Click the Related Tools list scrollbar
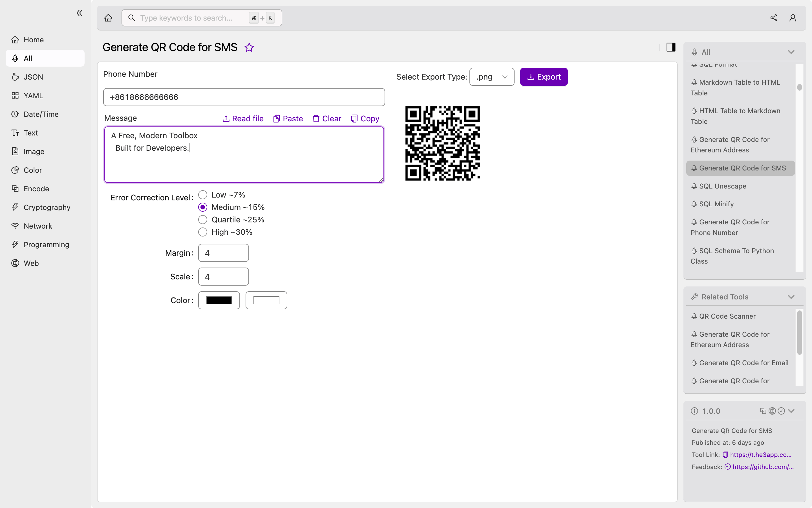 click(799, 333)
